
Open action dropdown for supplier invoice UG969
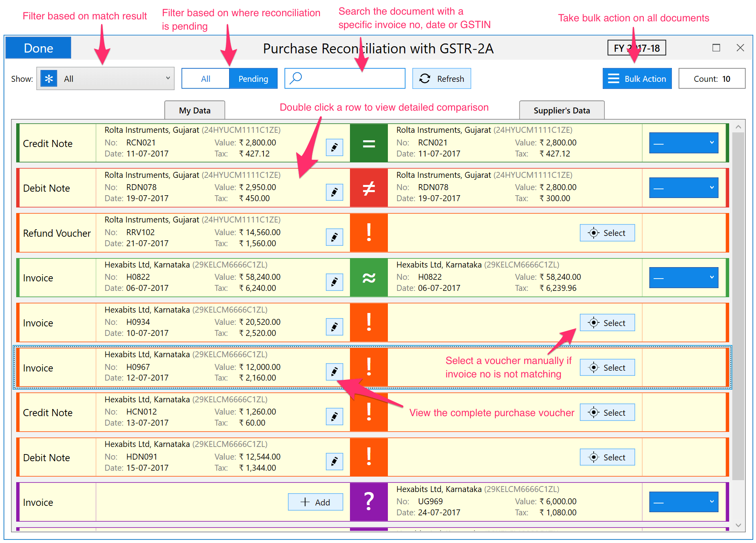coord(683,502)
